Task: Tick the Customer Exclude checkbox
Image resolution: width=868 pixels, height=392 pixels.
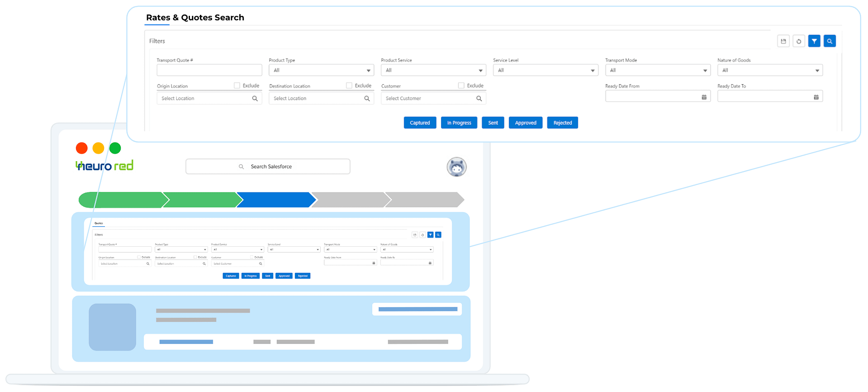Action: [x=461, y=86]
